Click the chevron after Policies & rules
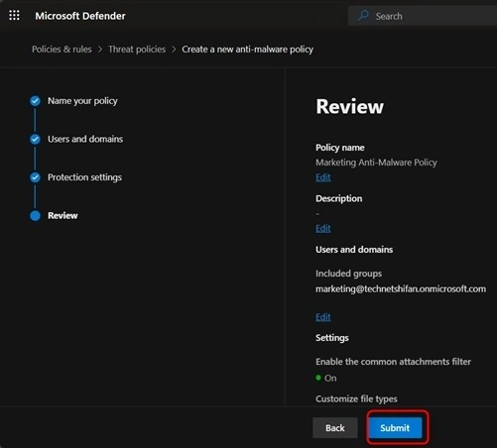 click(x=100, y=50)
